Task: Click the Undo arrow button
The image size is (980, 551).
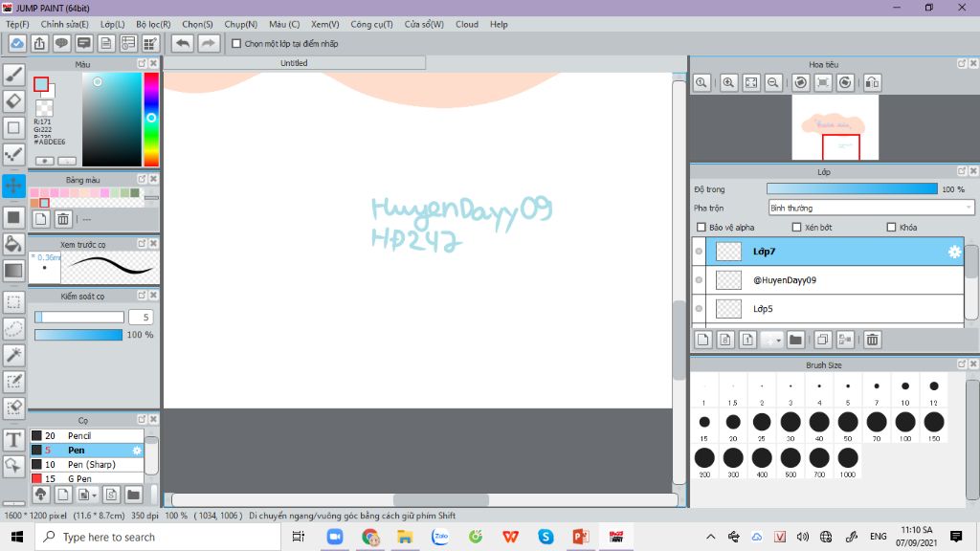Action: coord(183,44)
